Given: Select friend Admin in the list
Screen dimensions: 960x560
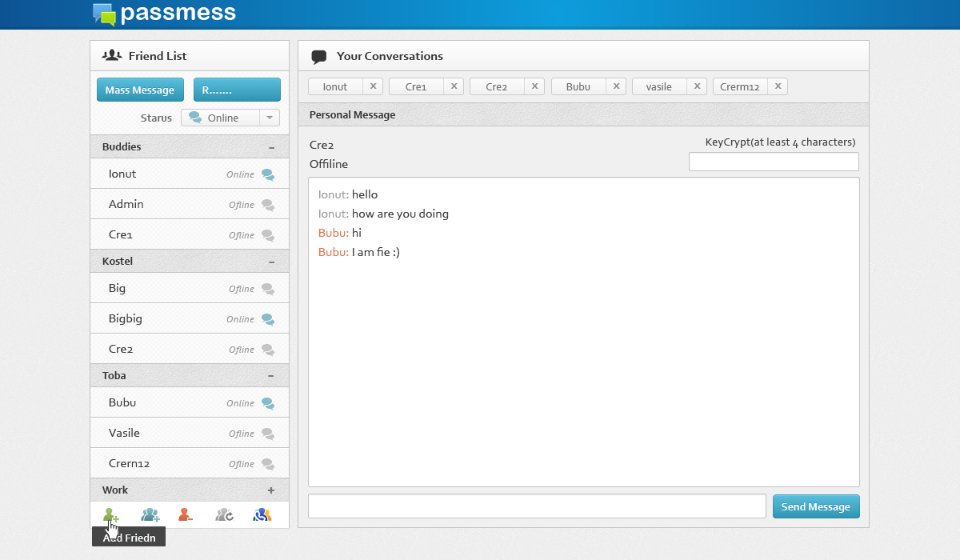Looking at the screenshot, I should (x=190, y=204).
